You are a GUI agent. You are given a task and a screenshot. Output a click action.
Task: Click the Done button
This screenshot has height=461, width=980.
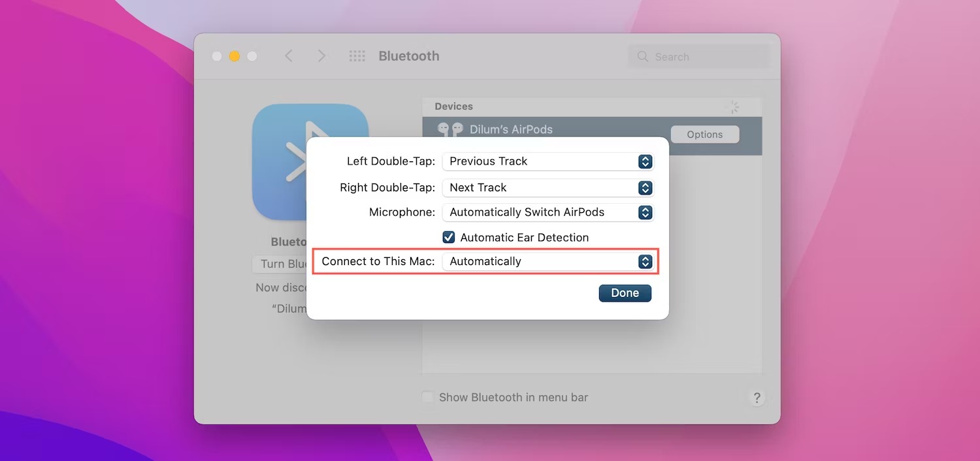coord(625,293)
